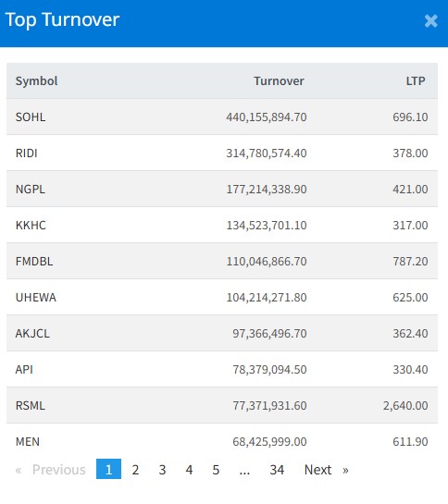Click the left double-arrow pagination icon
448x504 pixels.
point(19,470)
